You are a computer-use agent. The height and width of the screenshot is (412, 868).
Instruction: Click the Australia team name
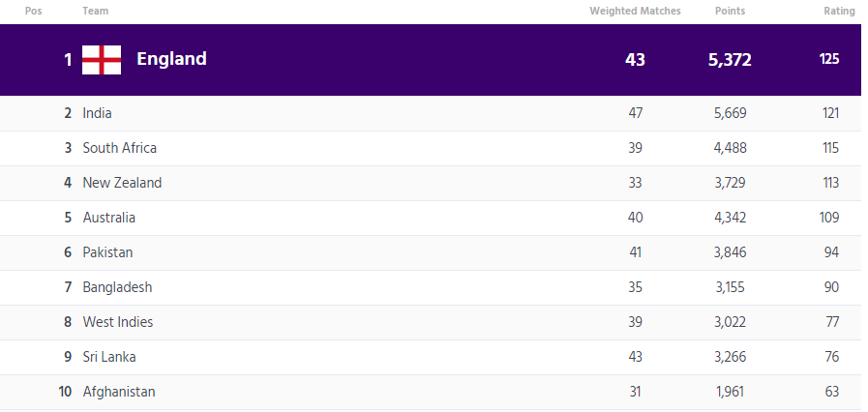point(108,218)
